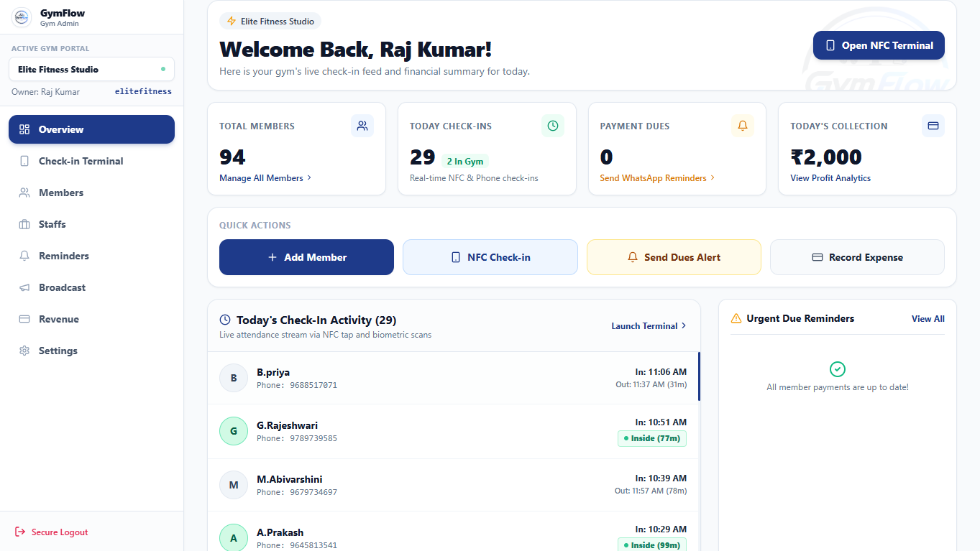Open the Elite Fitness Studio portal selector

(91, 70)
